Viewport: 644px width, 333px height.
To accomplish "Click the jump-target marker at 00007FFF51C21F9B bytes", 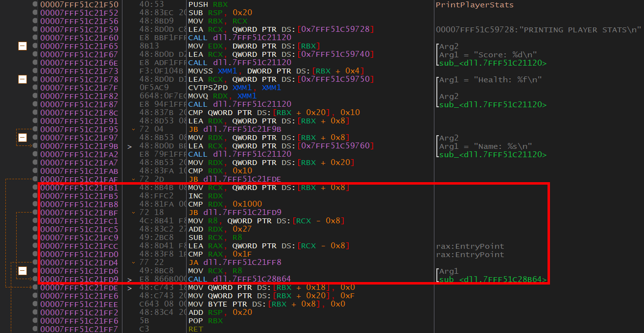I will [x=129, y=146].
